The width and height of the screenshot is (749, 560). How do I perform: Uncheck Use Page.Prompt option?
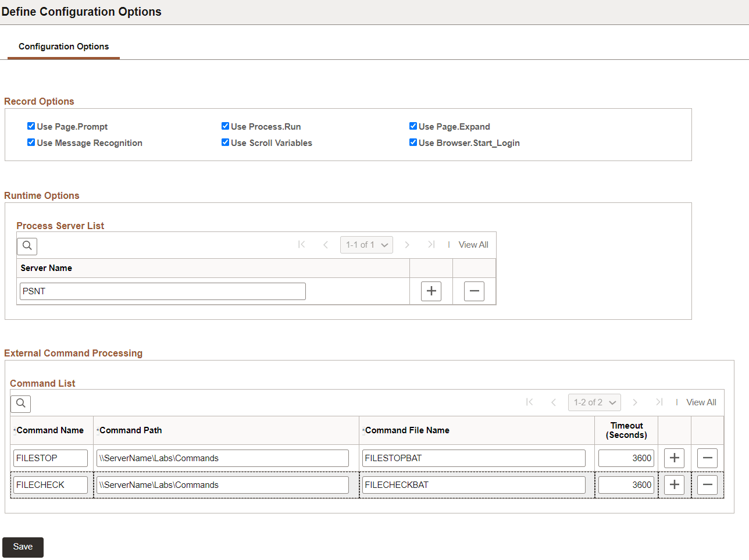click(30, 126)
